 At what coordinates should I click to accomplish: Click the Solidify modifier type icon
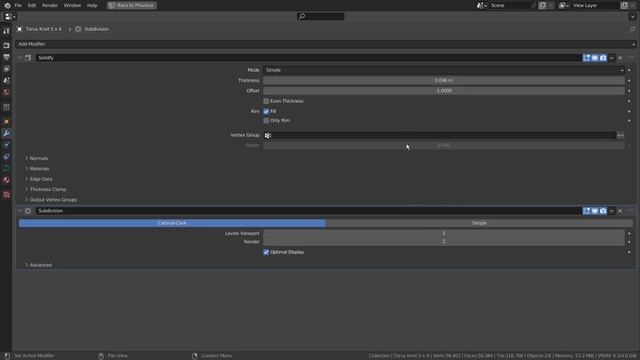pos(28,58)
